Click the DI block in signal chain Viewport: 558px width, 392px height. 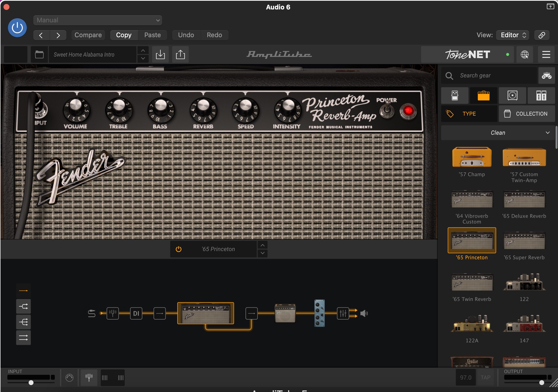pyautogui.click(x=136, y=313)
